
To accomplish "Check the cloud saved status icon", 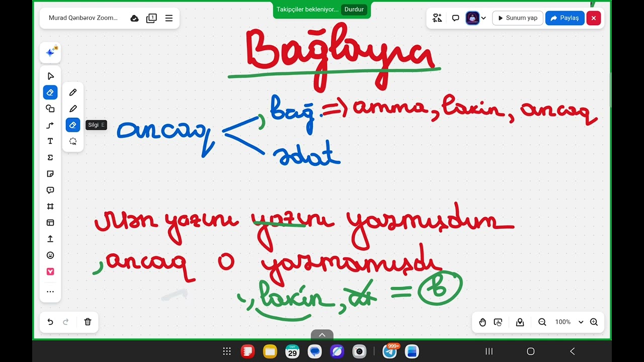I will pos(134,18).
